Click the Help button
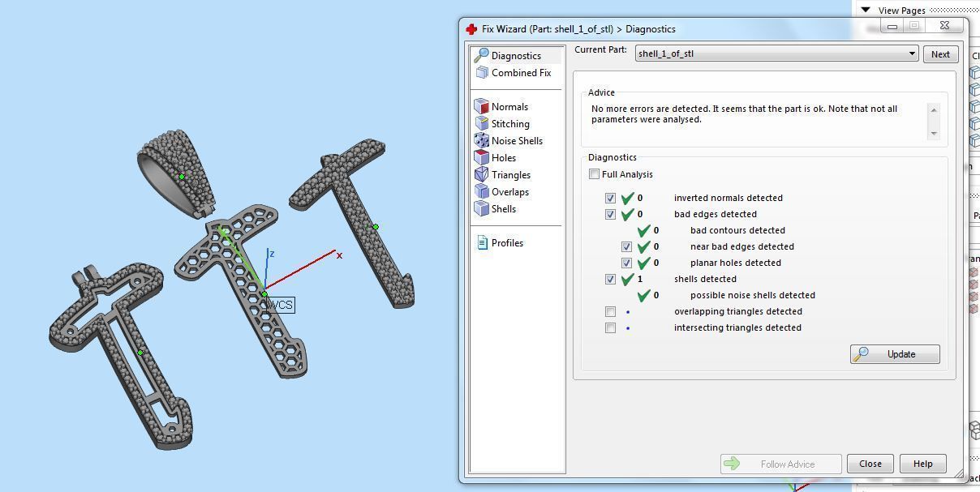Viewport: 980px width, 492px height. [x=922, y=464]
